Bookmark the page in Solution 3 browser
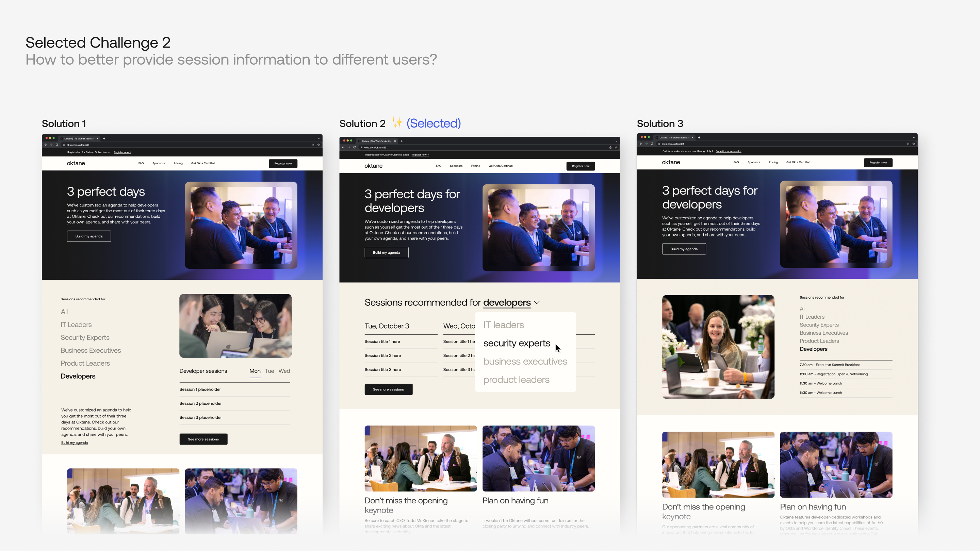Viewport: 980px width, 551px height. 913,144
